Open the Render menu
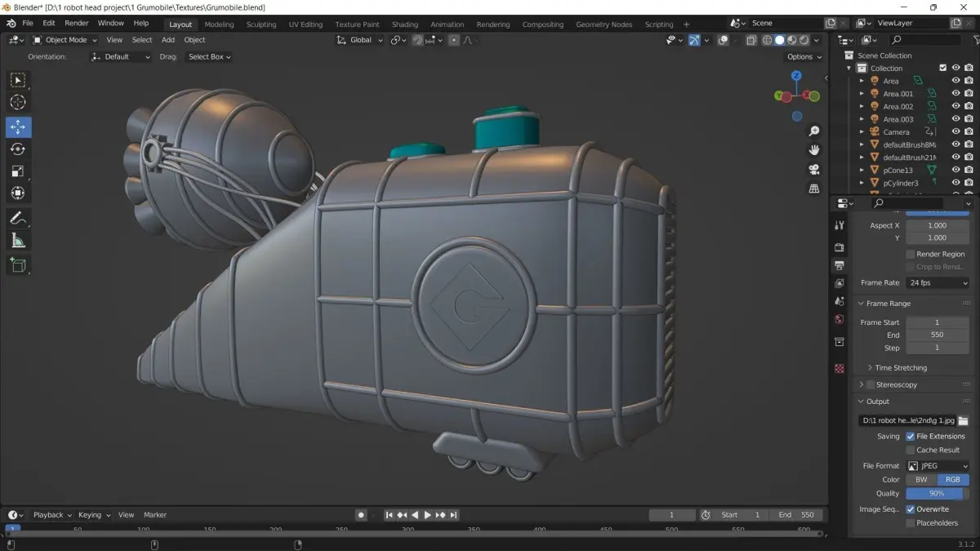 click(x=77, y=23)
